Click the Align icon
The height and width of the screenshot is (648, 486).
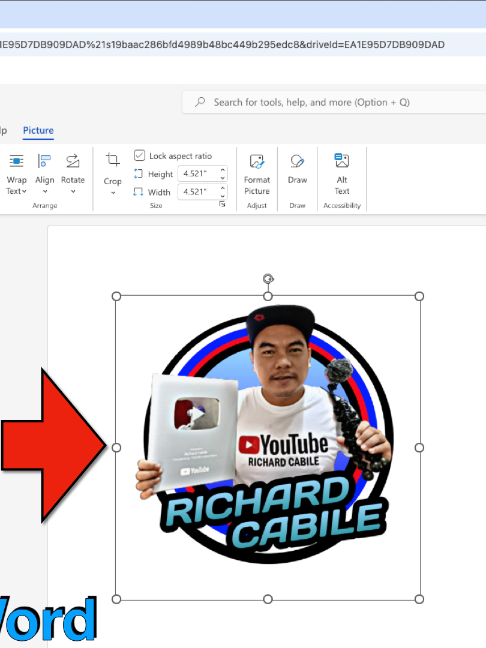44,160
